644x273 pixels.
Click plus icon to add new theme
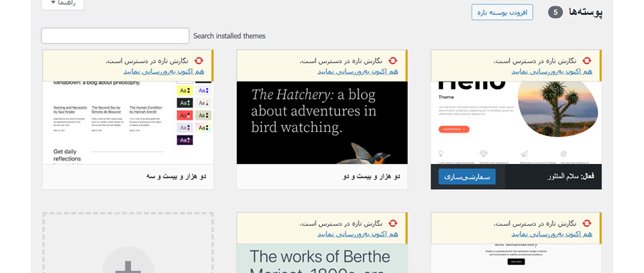click(x=128, y=265)
